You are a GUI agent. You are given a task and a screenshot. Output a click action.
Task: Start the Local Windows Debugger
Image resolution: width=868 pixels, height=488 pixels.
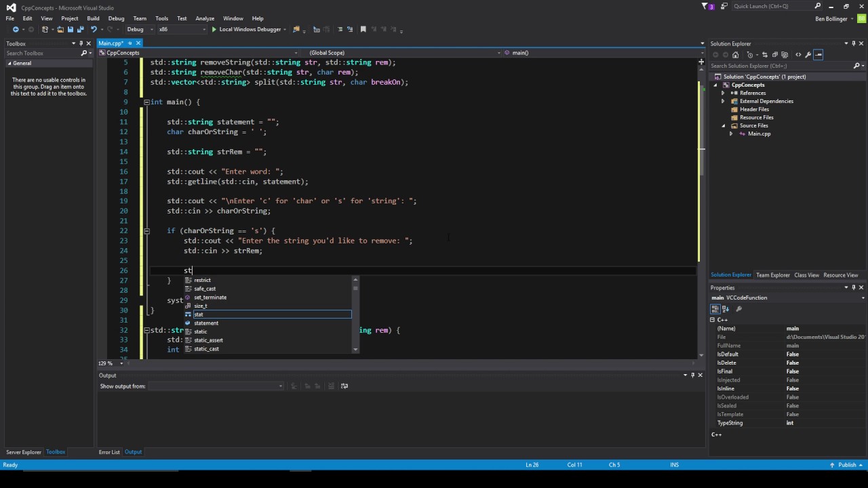tap(245, 29)
